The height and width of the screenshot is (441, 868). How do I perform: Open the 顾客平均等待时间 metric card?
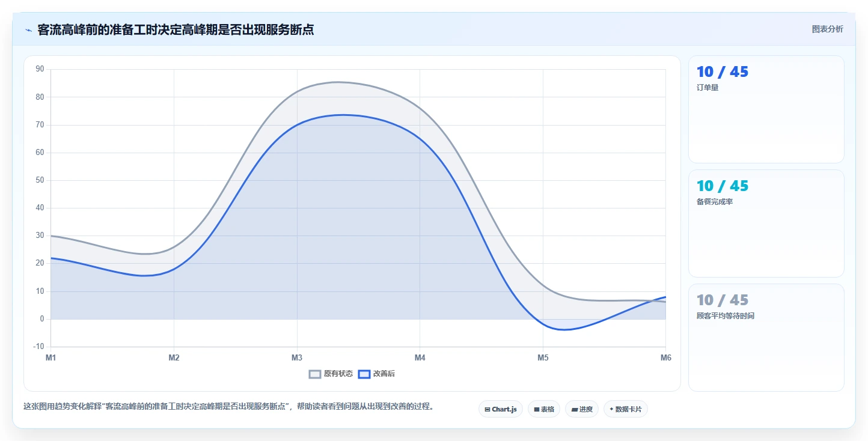tap(766, 338)
